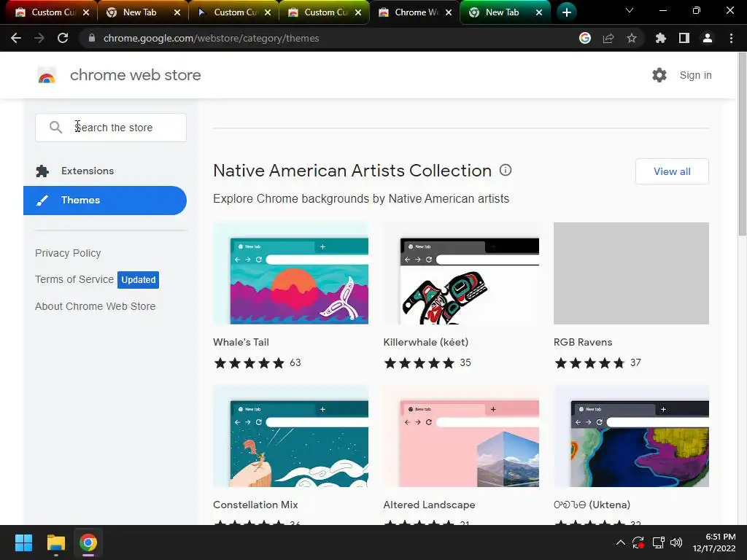Open the Uktena theme thumbnail
747x560 pixels.
(x=631, y=436)
